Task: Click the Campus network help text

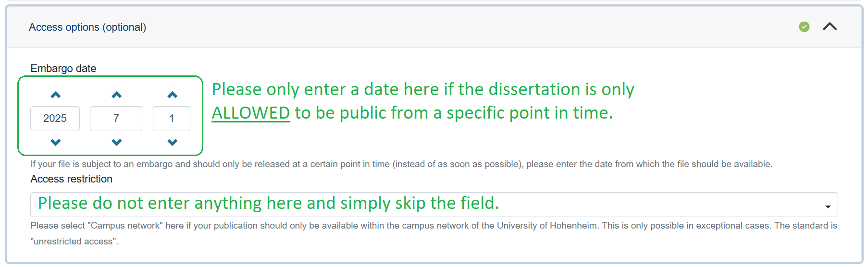Action: tap(433, 226)
